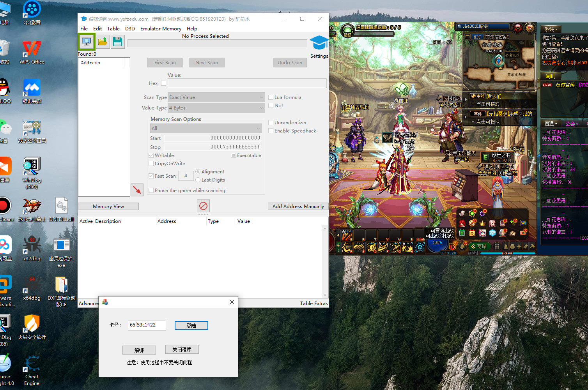Screen dimensions: 588x390
Task: Click the scan Value input field
Action: pos(247,83)
